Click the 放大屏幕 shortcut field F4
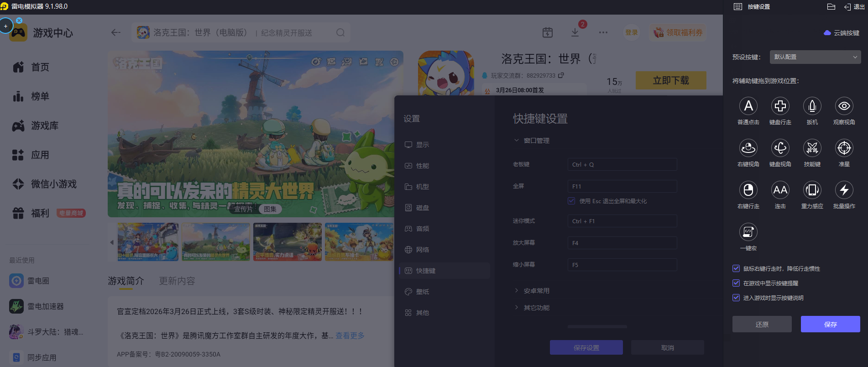This screenshot has width=868, height=367. click(x=622, y=243)
